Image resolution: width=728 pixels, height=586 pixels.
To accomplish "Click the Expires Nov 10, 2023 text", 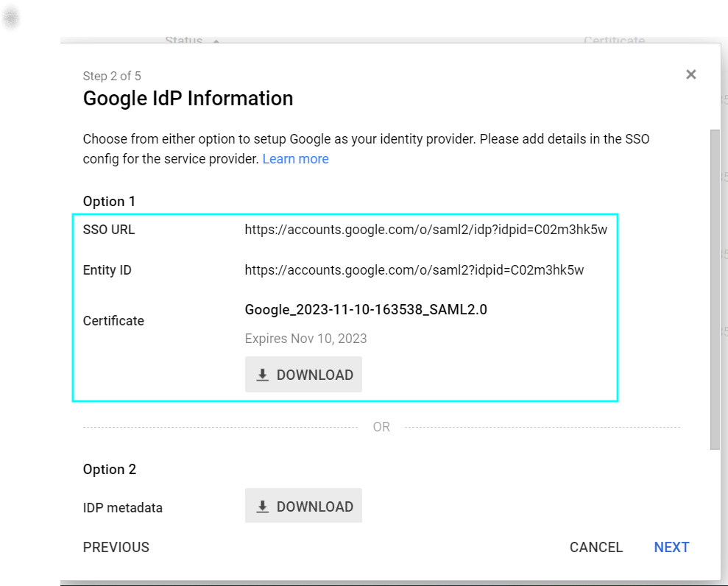I will tap(305, 339).
